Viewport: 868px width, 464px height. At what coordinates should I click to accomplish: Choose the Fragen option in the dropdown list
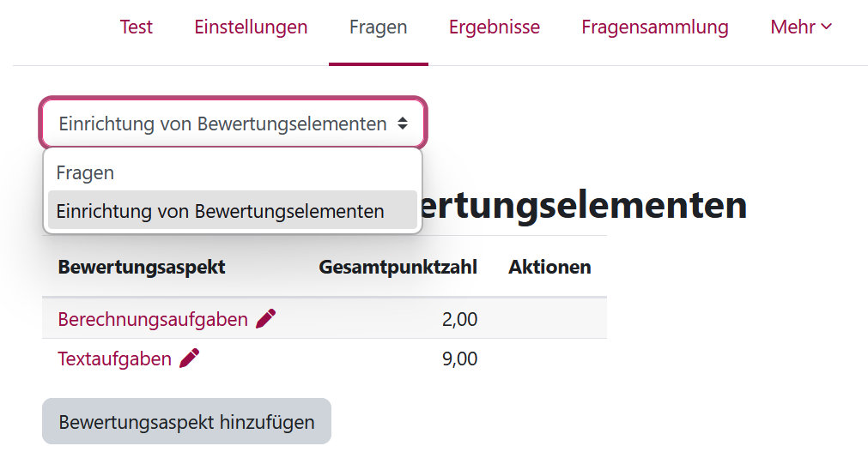pyautogui.click(x=86, y=172)
